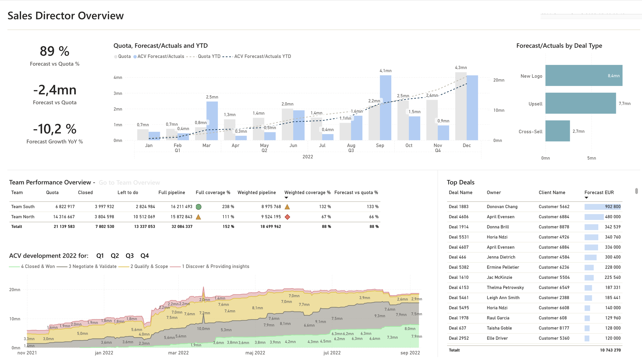Select the Q4 quarter tab
Image resolution: width=642 pixels, height=364 pixels.
145,256
